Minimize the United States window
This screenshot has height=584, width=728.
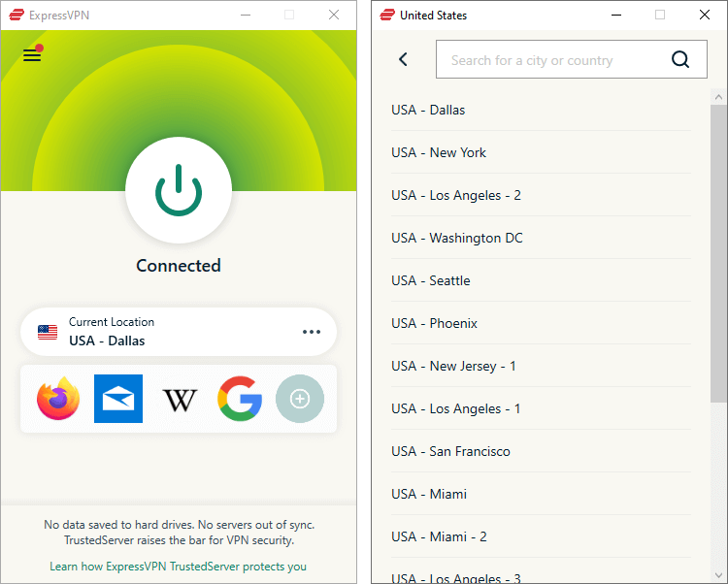coord(616,15)
